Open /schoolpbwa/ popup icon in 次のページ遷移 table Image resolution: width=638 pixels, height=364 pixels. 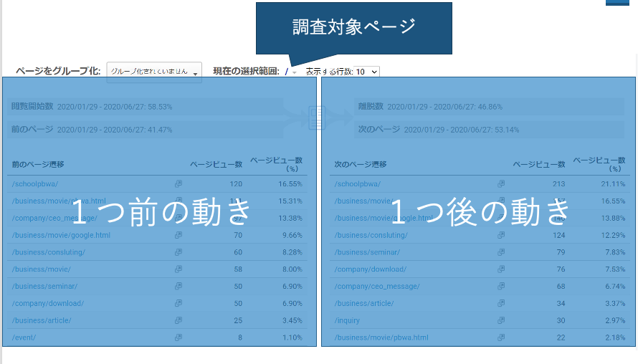click(501, 184)
